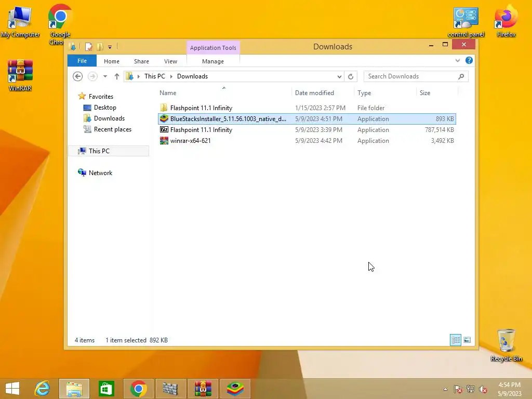Viewport: 532px width, 399px height.
Task: Expand arrow after This PC breadcrumb
Action: [x=171, y=76]
